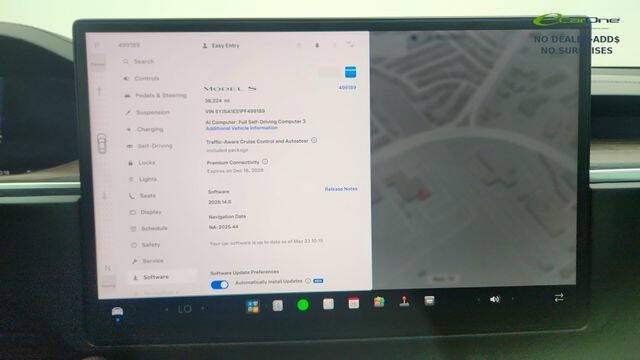Viewport: 640px width, 360px height.
Task: Toggle Automatically Install Updates switch
Action: pos(220,284)
